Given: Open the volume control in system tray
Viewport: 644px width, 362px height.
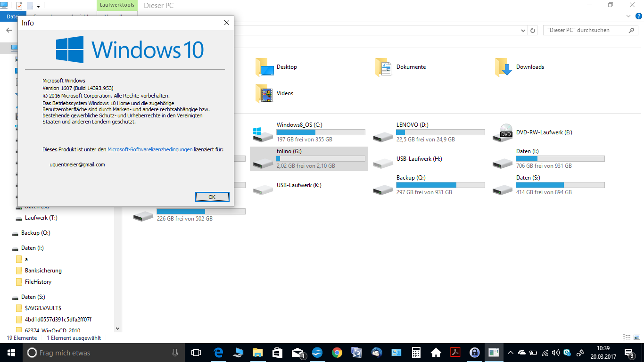Looking at the screenshot, I should [556, 353].
